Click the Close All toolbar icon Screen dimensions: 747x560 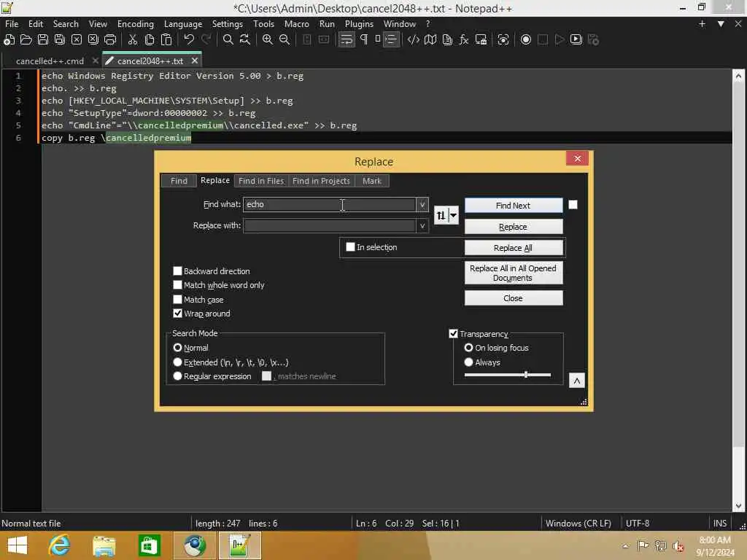pos(93,39)
